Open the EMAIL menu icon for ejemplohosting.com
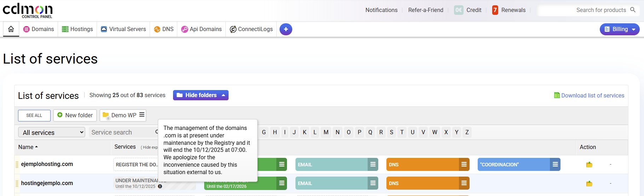This screenshot has width=644, height=196. (373, 165)
